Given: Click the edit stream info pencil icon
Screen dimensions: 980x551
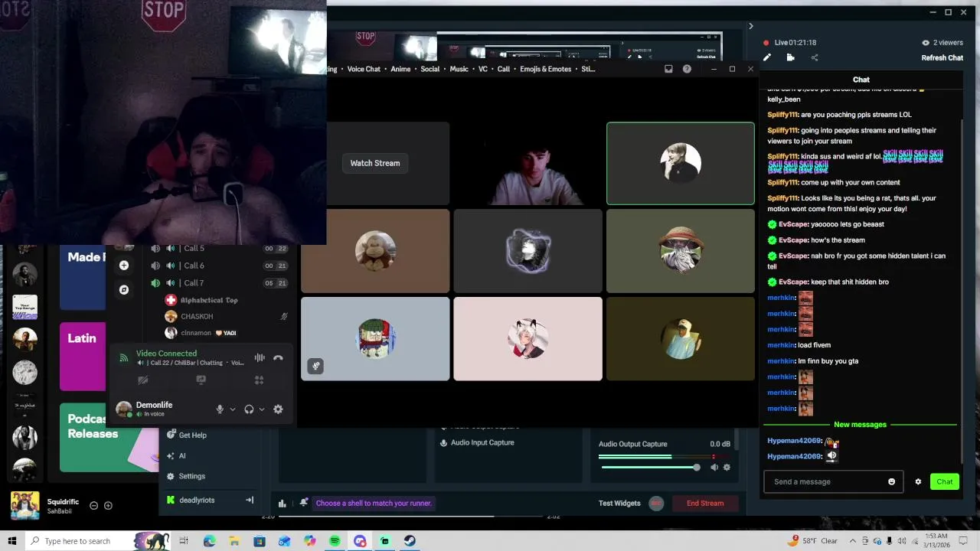Looking at the screenshot, I should click(767, 57).
